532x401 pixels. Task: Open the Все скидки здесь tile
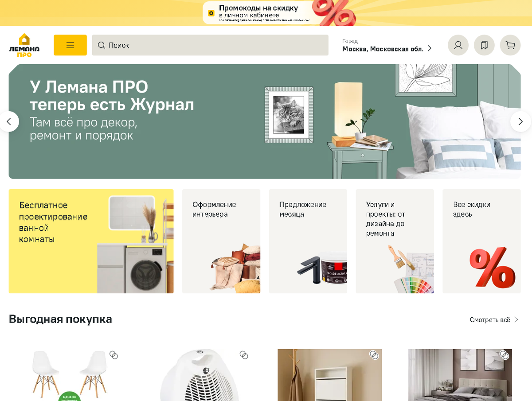pos(481,241)
